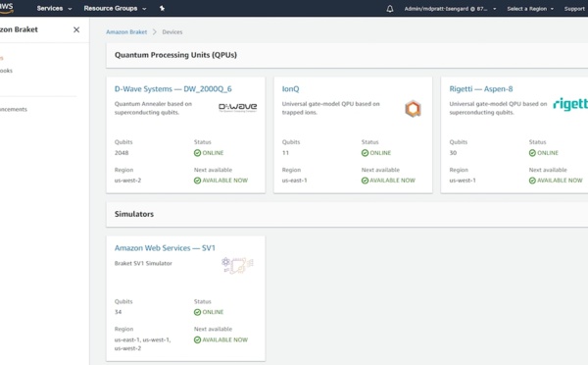Viewport: 588px width, 365px height.
Task: Click the SV1 simulator circuit icon
Action: click(237, 266)
